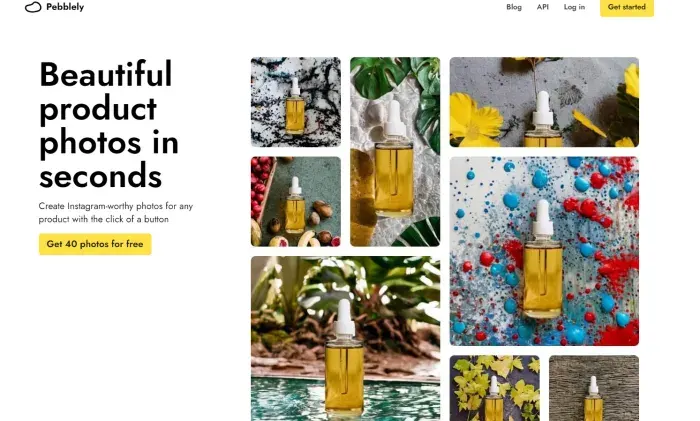Select the black marble bottle photo

click(x=296, y=102)
